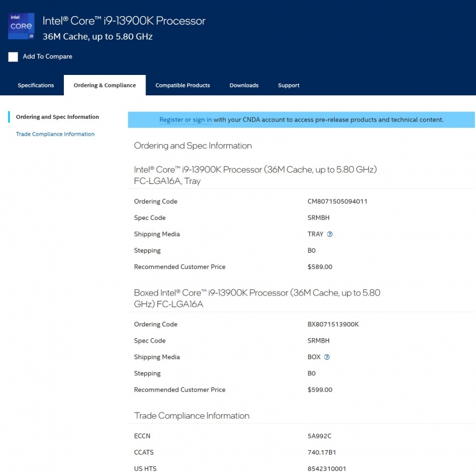Click the Trade Compliance Information section heading
Screen dimensions: 476x475
(x=192, y=416)
